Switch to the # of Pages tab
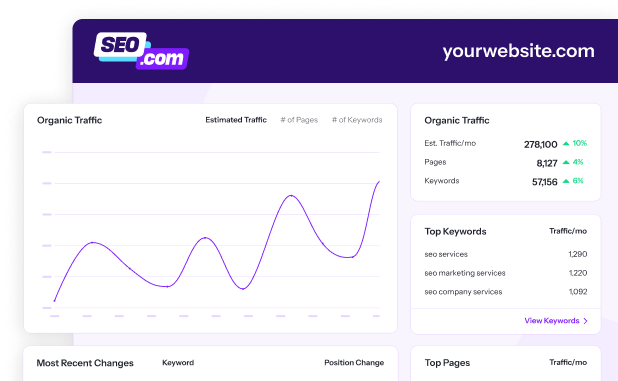 299,120
